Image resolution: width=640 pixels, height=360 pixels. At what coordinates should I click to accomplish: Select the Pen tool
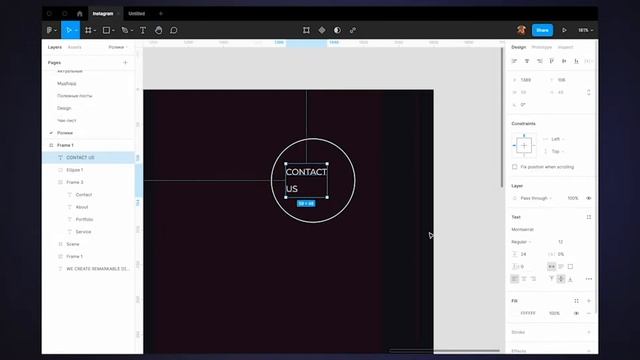[124, 30]
